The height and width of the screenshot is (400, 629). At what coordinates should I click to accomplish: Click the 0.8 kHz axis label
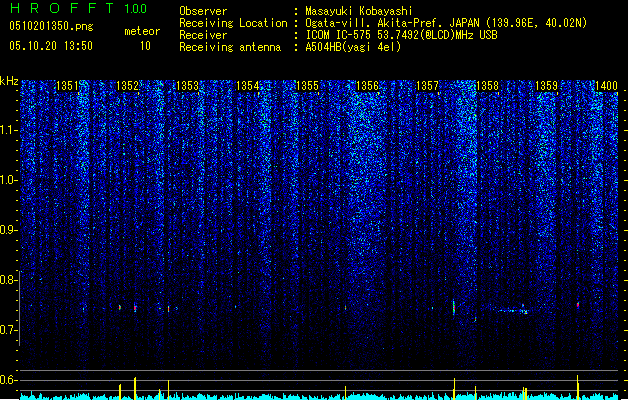(9, 280)
